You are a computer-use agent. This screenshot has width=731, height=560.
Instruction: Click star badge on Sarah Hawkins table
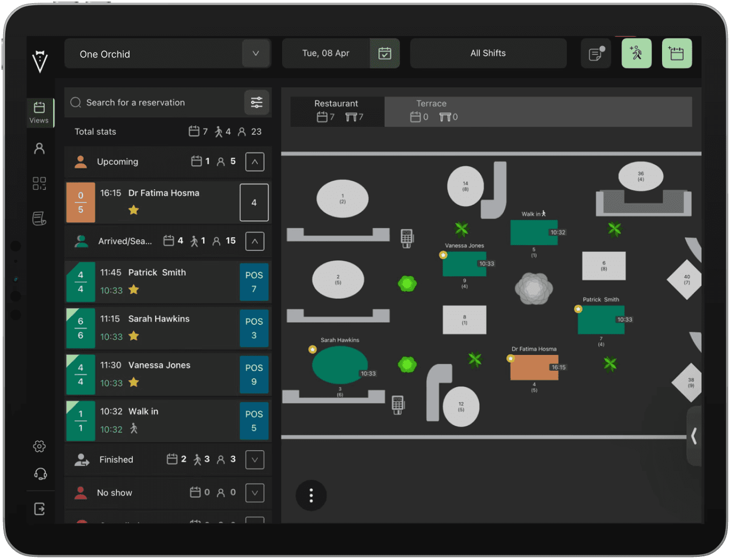pos(313,349)
